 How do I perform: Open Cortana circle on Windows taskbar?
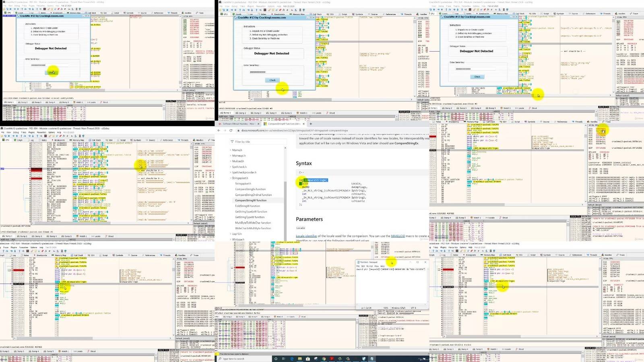click(x=276, y=359)
